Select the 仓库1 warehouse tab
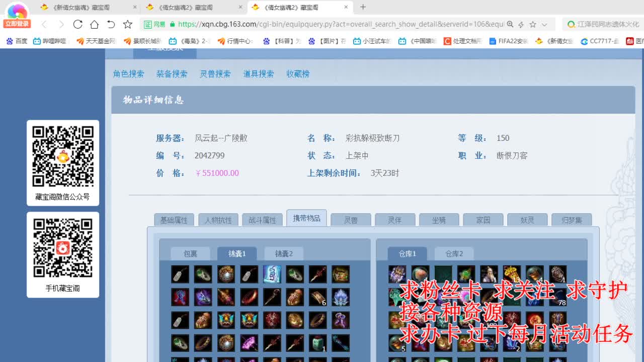 tap(408, 254)
